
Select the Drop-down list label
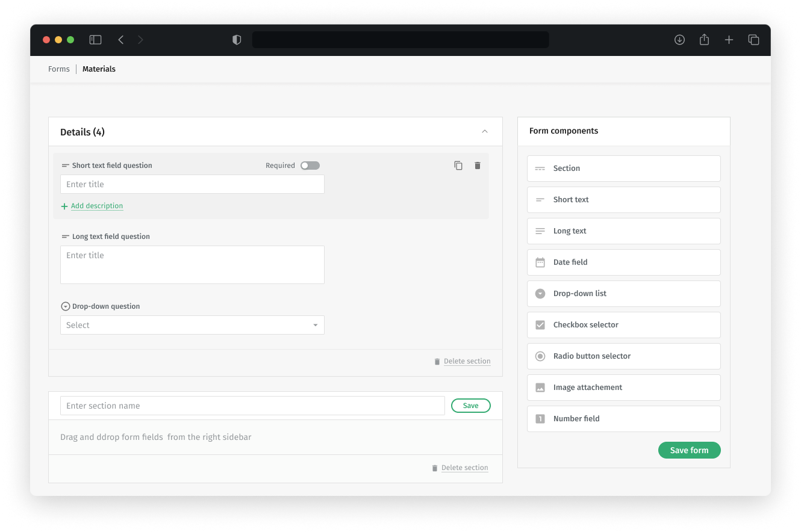coord(580,294)
